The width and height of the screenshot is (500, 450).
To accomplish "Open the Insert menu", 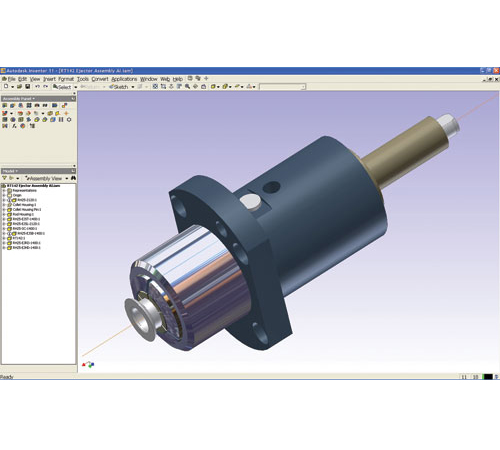I will [x=49, y=79].
